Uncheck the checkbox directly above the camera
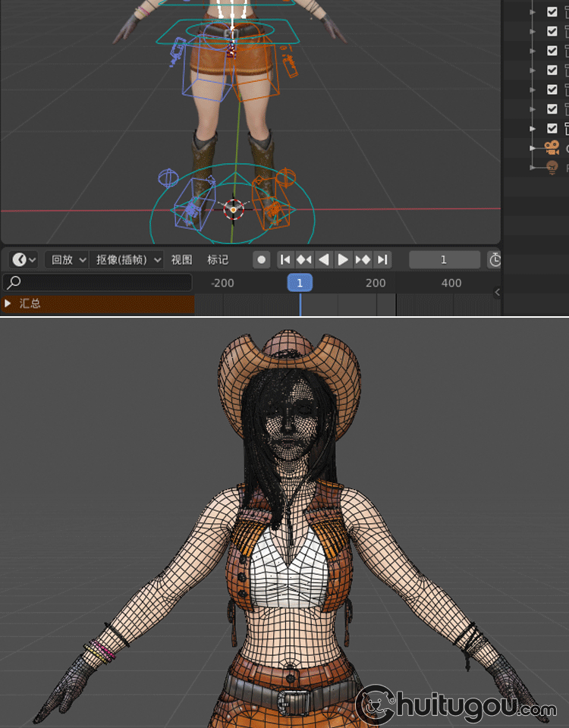Screen dimensions: 569x728 pyautogui.click(x=552, y=128)
